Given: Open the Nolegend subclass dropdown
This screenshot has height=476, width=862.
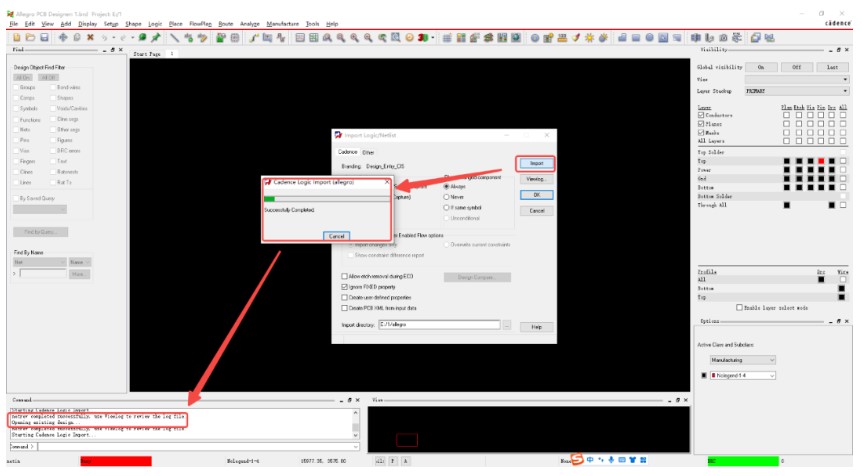Looking at the screenshot, I should point(742,375).
